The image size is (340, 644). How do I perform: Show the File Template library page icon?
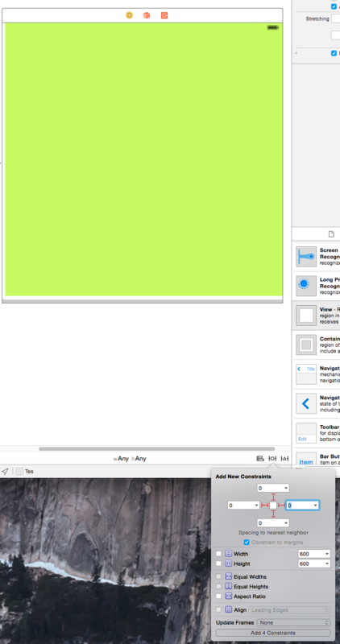coord(331,234)
